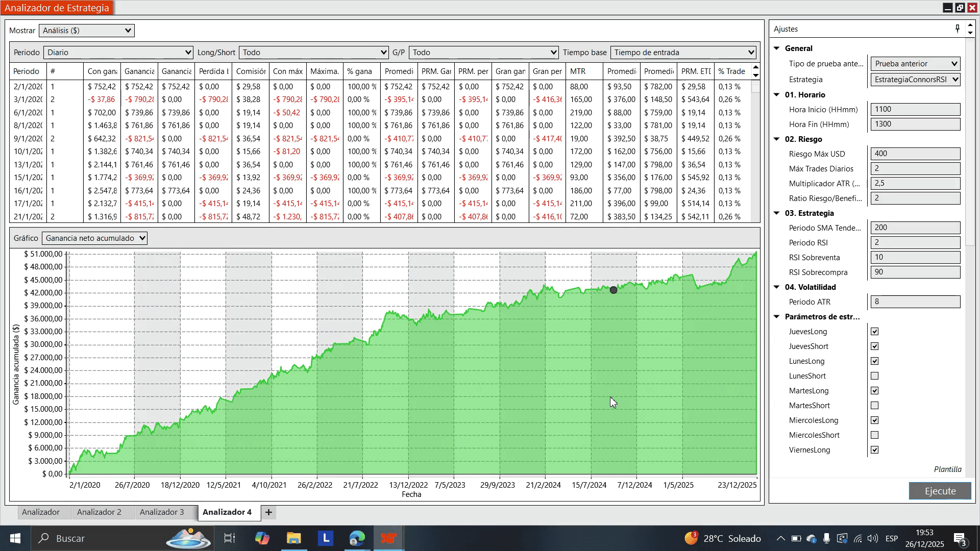Collapse the 02. Riesgo settings section
Screen dimensions: 980x551
(x=777, y=139)
